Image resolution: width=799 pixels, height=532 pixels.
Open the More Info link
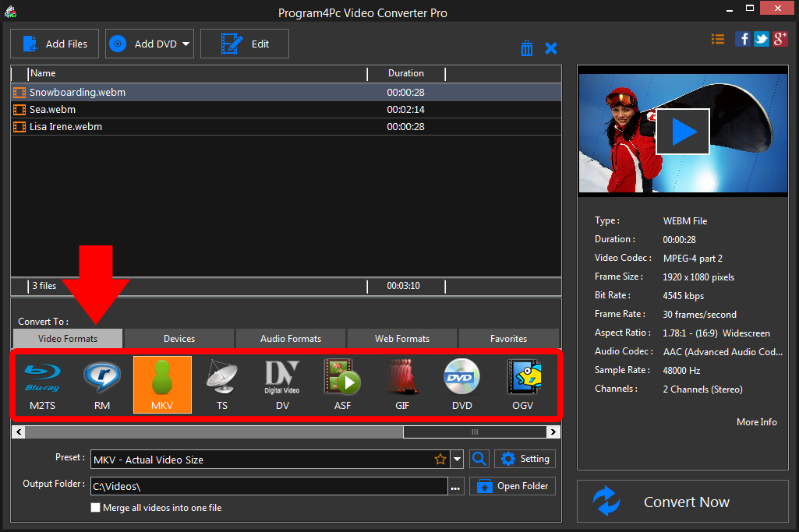755,421
